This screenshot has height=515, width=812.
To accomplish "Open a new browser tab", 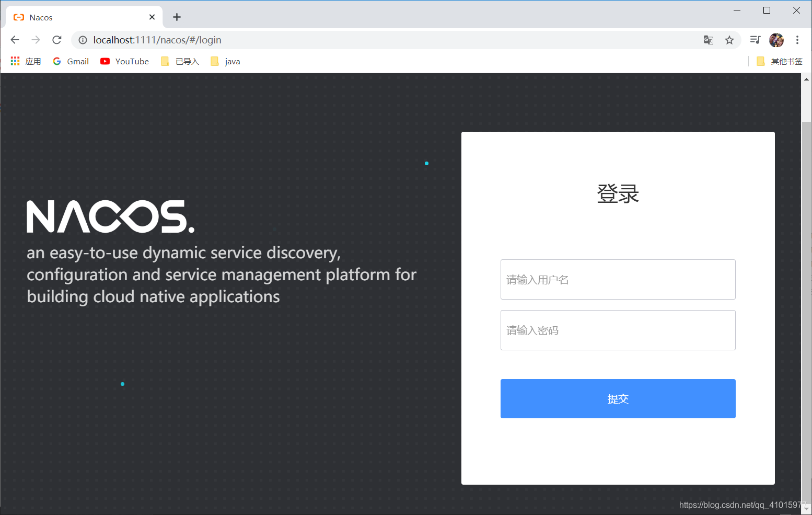I will pos(177,17).
